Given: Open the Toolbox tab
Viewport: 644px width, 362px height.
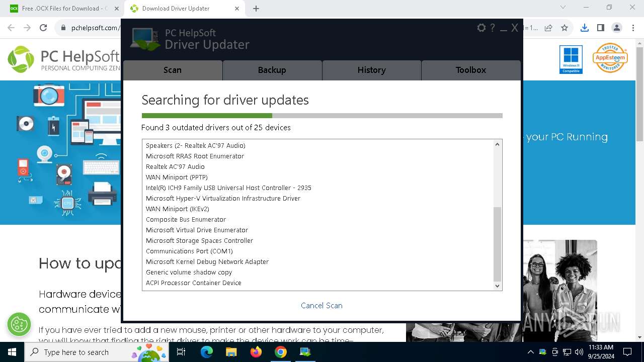Looking at the screenshot, I should coord(471,70).
